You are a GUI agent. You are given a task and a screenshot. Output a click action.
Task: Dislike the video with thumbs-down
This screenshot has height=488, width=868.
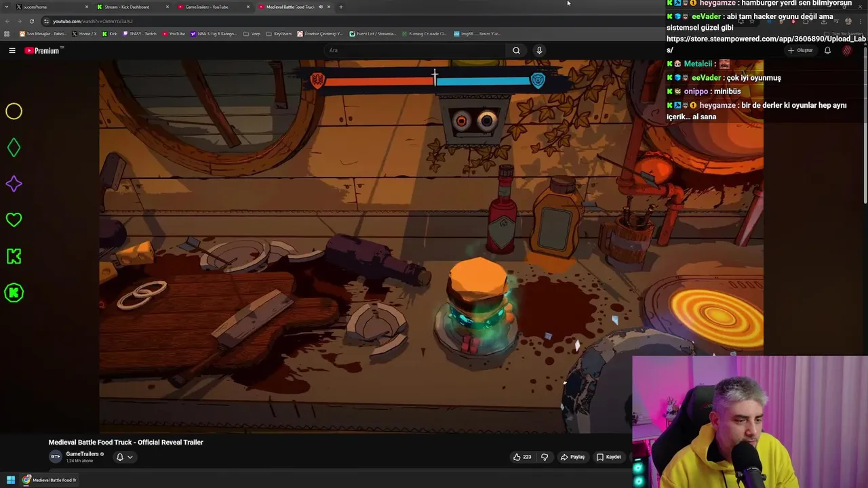[x=544, y=457]
